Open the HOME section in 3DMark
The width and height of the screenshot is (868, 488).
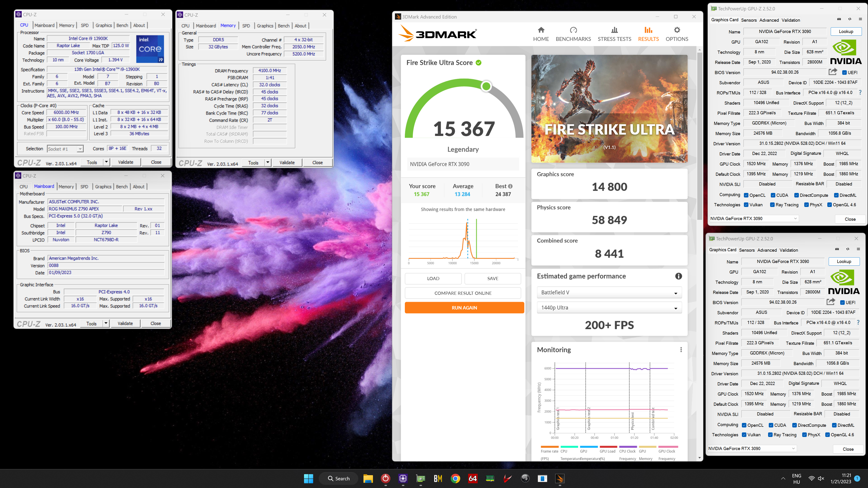pyautogui.click(x=541, y=34)
